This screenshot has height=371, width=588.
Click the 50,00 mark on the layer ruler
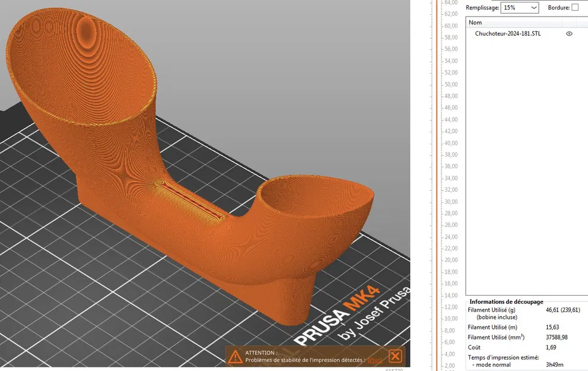pyautogui.click(x=451, y=84)
